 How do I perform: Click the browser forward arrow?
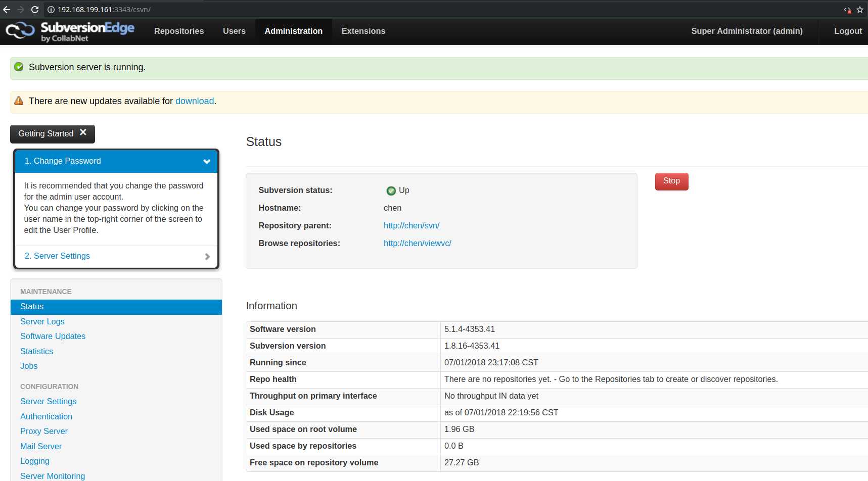(x=21, y=10)
